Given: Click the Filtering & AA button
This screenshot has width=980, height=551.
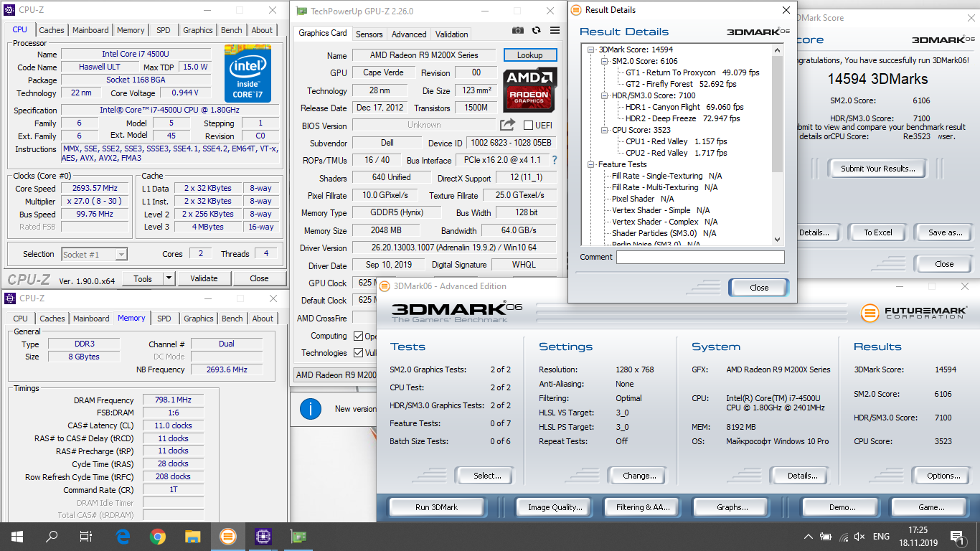Looking at the screenshot, I should pos(643,507).
